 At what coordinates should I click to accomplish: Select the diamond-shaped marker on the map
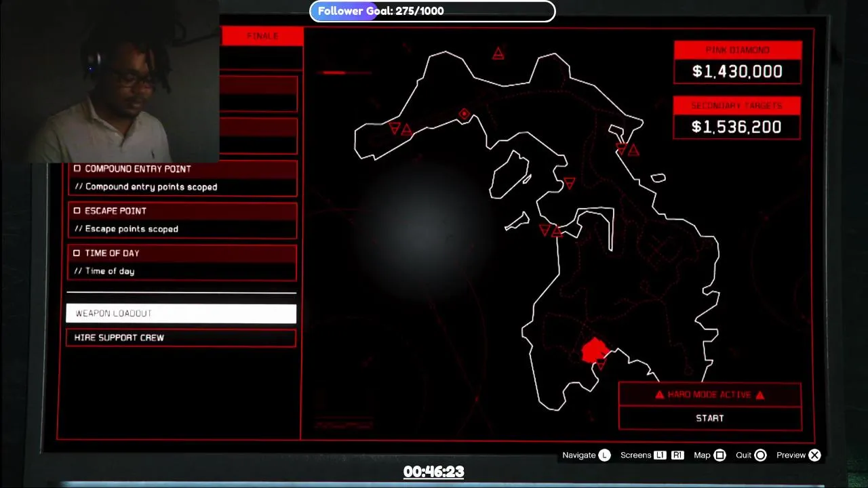click(465, 115)
